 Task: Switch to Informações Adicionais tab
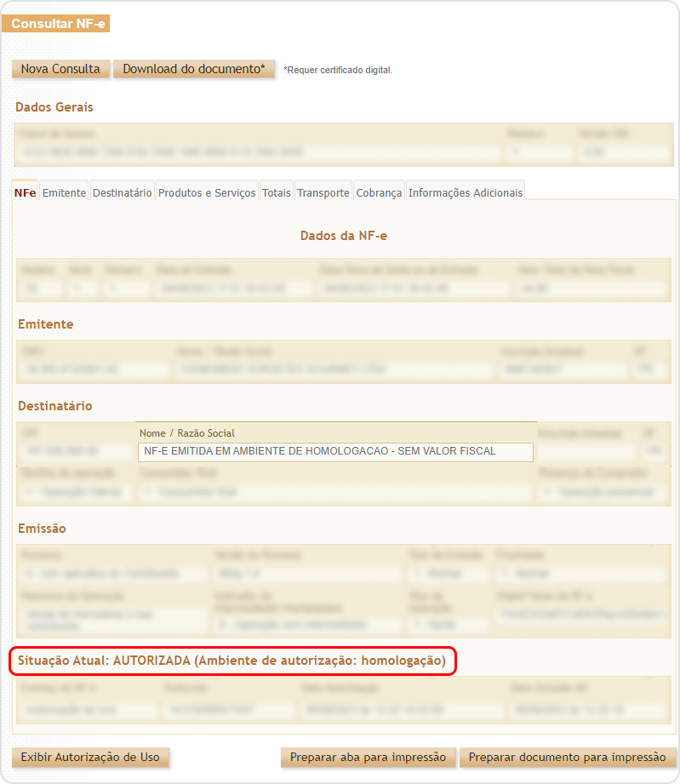pos(466,192)
